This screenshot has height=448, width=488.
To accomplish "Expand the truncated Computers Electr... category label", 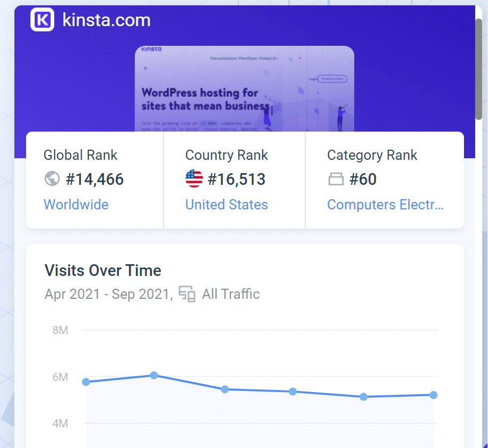I will pyautogui.click(x=385, y=205).
